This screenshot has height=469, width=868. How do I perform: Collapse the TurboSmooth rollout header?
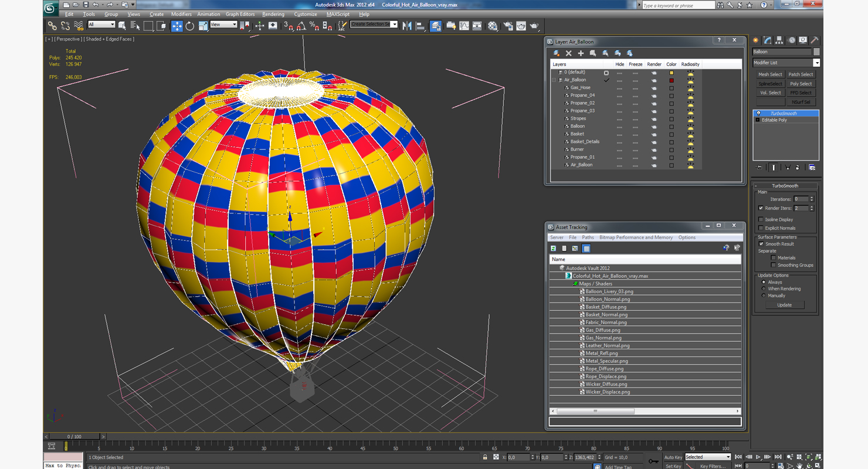(x=785, y=186)
